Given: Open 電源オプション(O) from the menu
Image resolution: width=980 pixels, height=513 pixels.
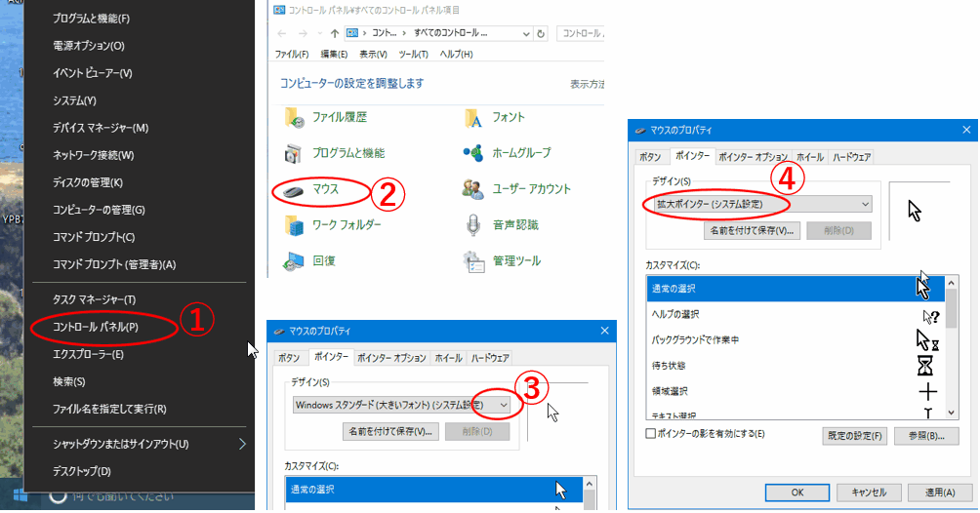Looking at the screenshot, I should 88,46.
